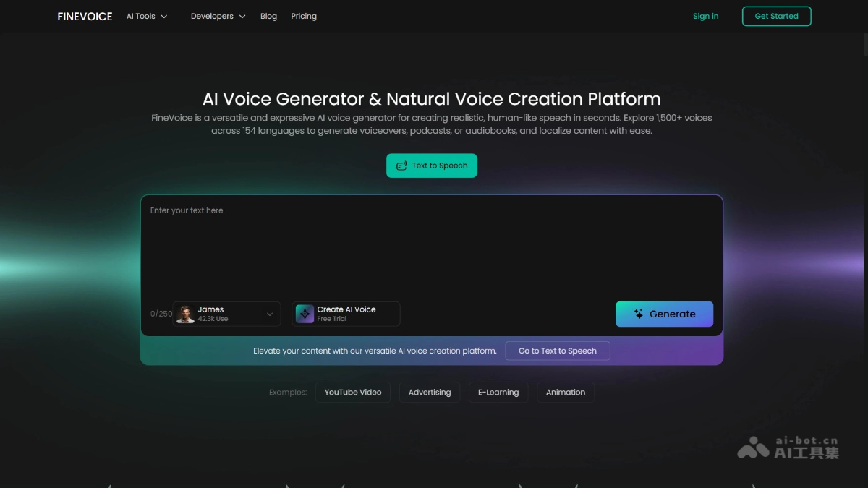
Task: Click the AI Voice Generator heading
Action: 432,99
